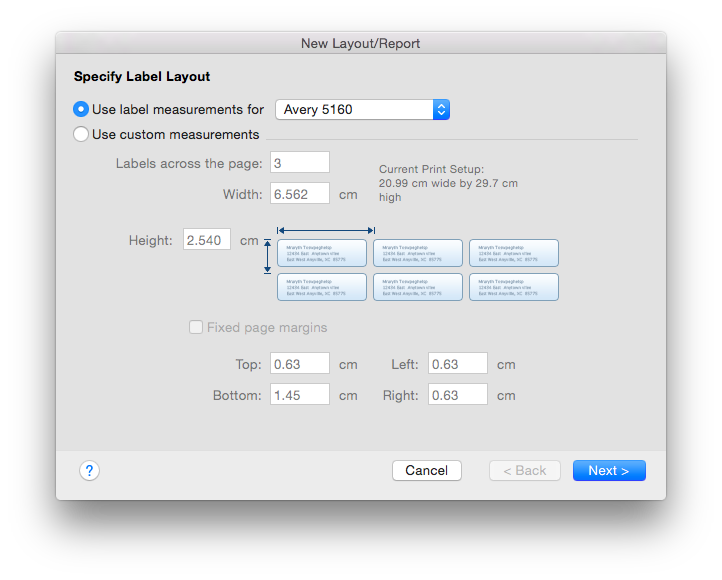Click the Width field showing 6.562
722x580 pixels.
click(300, 193)
